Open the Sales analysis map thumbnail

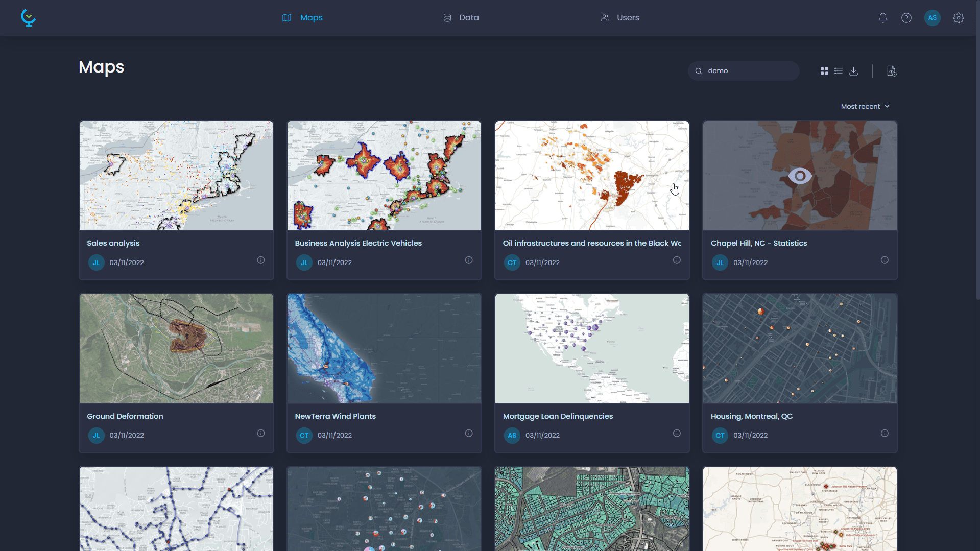(176, 175)
